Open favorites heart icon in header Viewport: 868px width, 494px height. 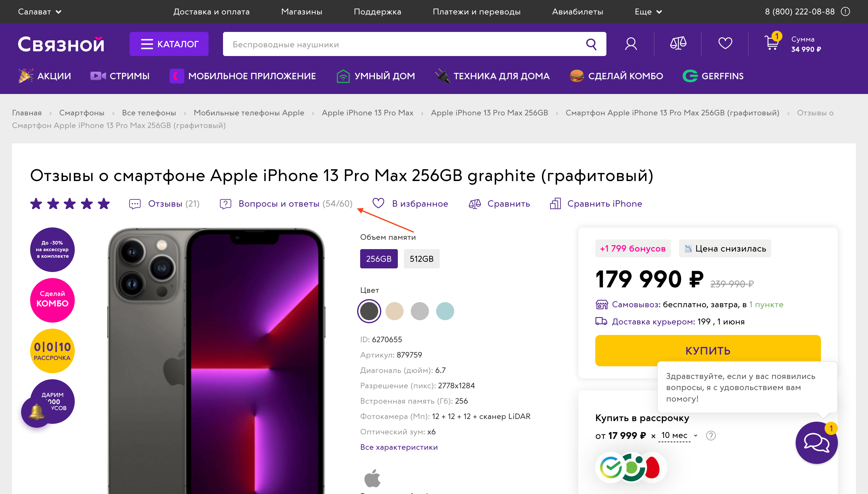[x=725, y=43]
